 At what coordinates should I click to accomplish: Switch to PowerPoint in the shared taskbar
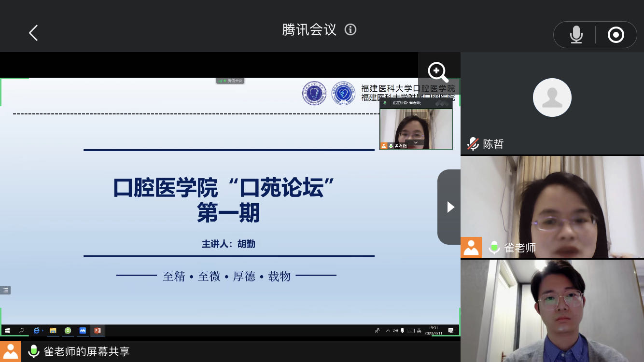coord(98,331)
